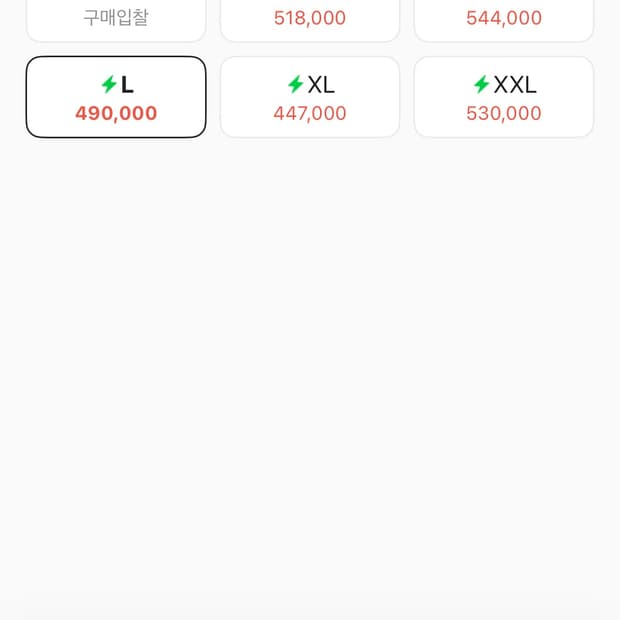The height and width of the screenshot is (620, 620).
Task: Choose the XL size option card
Action: tap(310, 98)
